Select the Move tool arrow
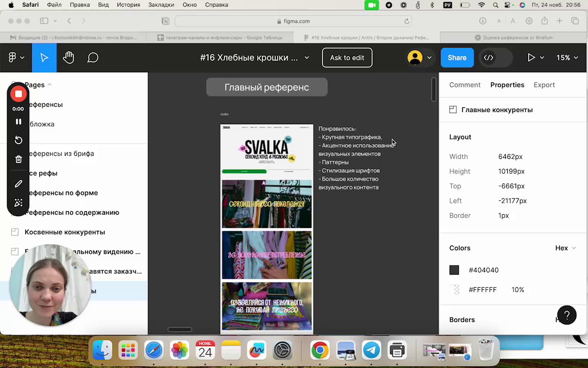This screenshot has width=588, height=368. click(44, 57)
